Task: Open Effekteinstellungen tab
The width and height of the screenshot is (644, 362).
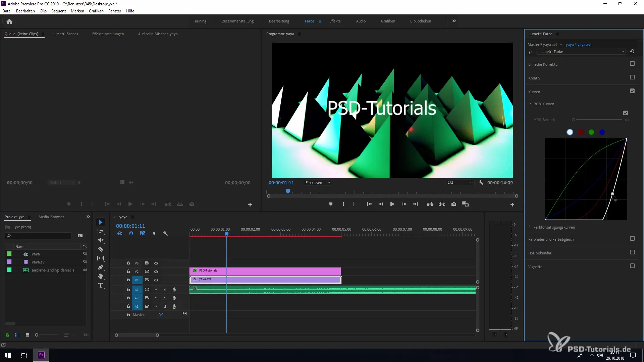Action: pos(108,34)
